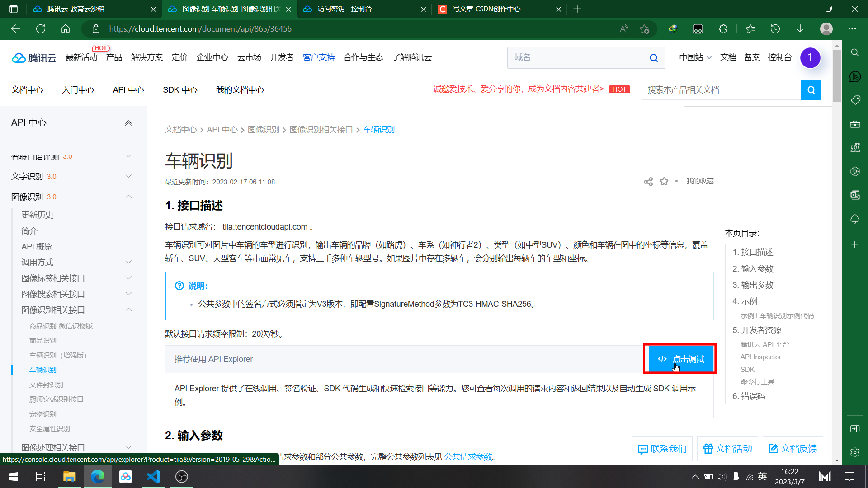Click domain search magnifier icon
Screen dimensions: 868x488
coord(654,58)
